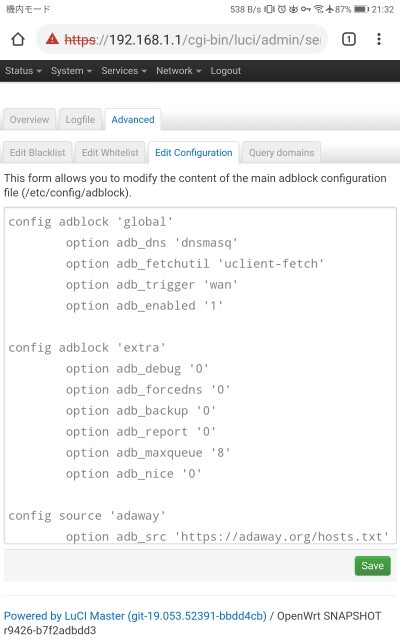
Task: Open the browser three-dot overflow menu
Action: [x=379, y=39]
